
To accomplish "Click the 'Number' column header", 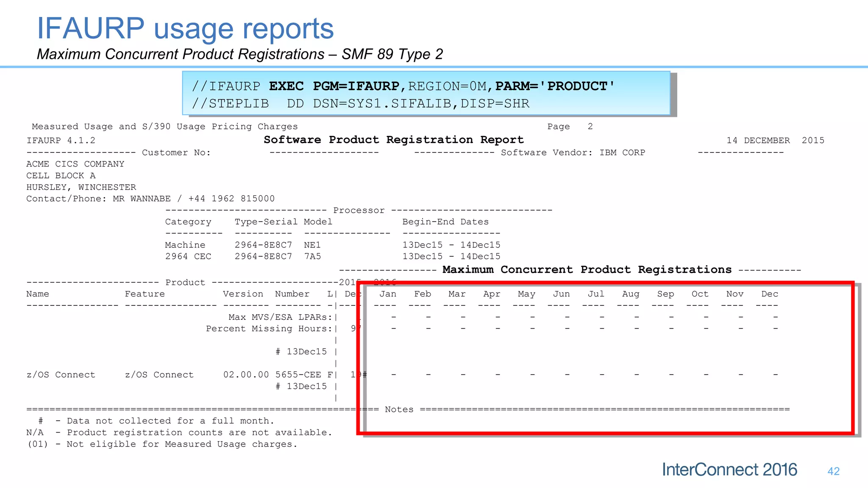I will 292,294.
